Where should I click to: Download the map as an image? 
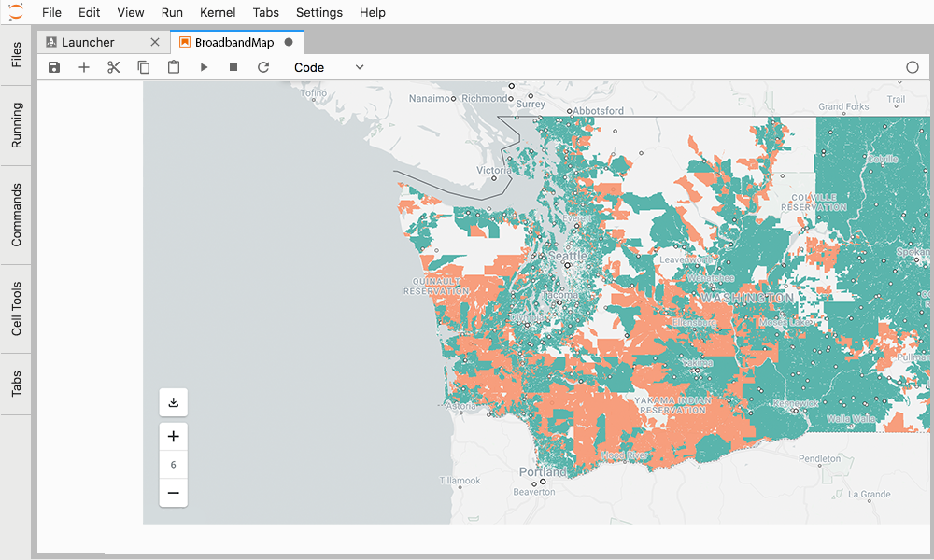tap(173, 402)
